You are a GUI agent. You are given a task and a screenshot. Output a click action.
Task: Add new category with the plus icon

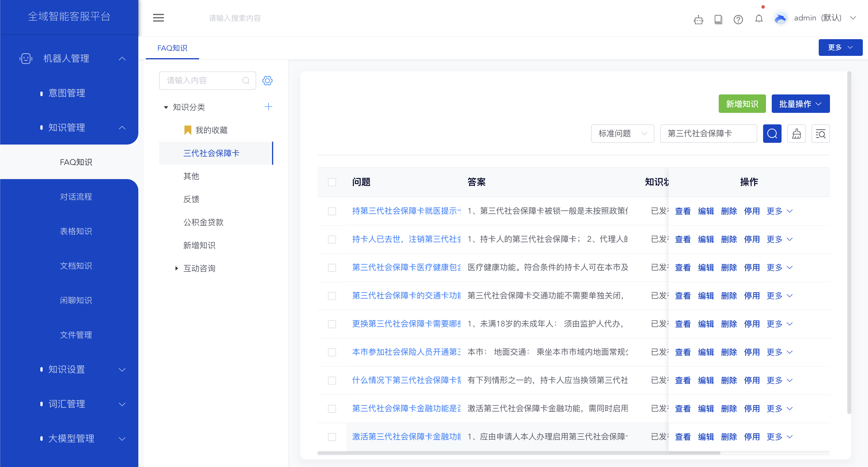(268, 107)
